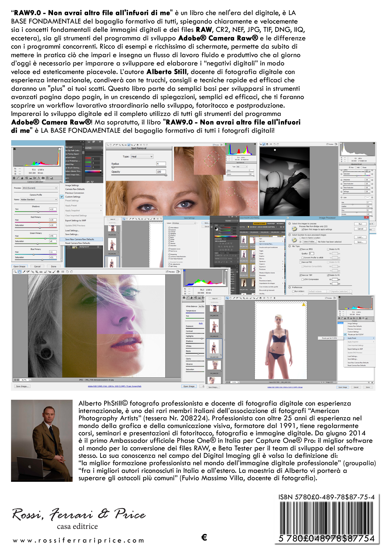
Task: Choose the Save in Same Location radio button
Action: (301, 238)
